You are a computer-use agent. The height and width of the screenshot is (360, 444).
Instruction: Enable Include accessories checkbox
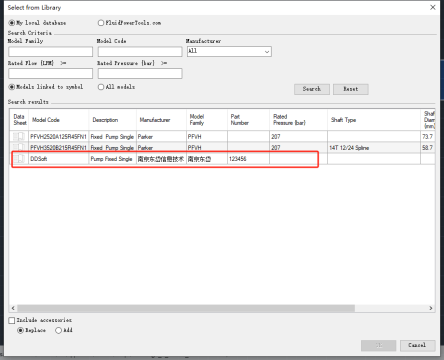tap(12, 320)
